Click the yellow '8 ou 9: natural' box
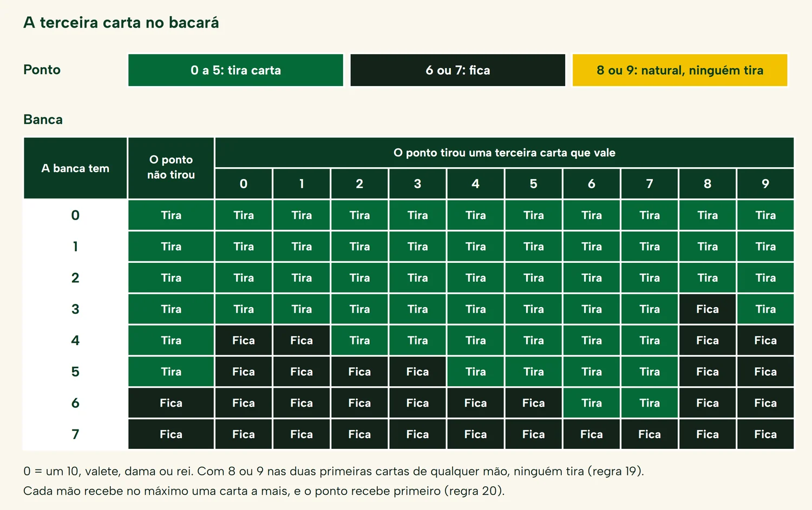 tap(680, 70)
